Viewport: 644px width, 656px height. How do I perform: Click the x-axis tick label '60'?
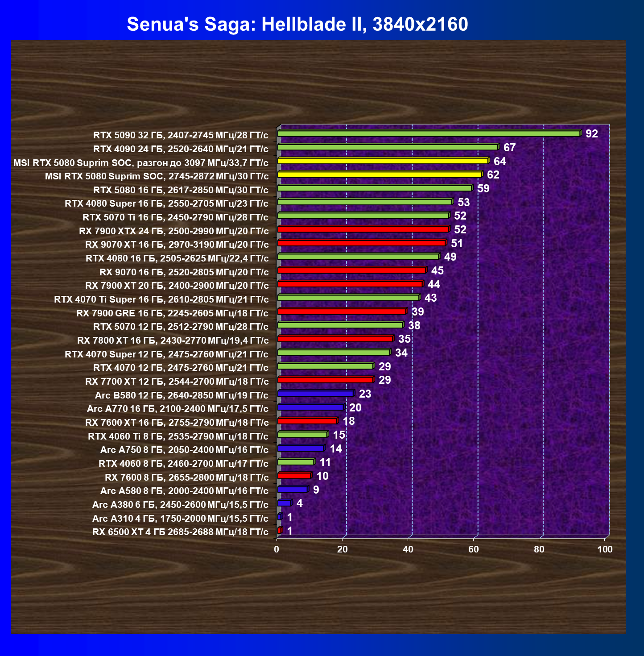click(474, 549)
